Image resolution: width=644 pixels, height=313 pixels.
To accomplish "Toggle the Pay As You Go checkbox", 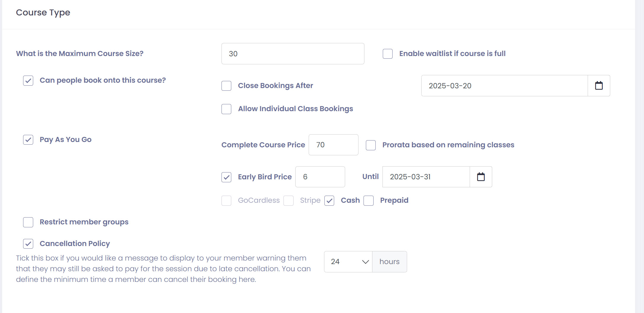I will pyautogui.click(x=28, y=140).
